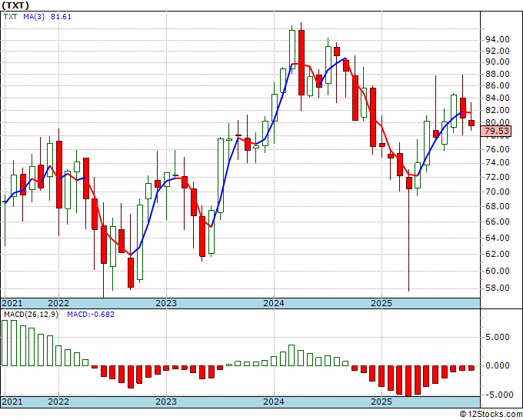Click the deepest red MACD bar in 2025

point(408,381)
